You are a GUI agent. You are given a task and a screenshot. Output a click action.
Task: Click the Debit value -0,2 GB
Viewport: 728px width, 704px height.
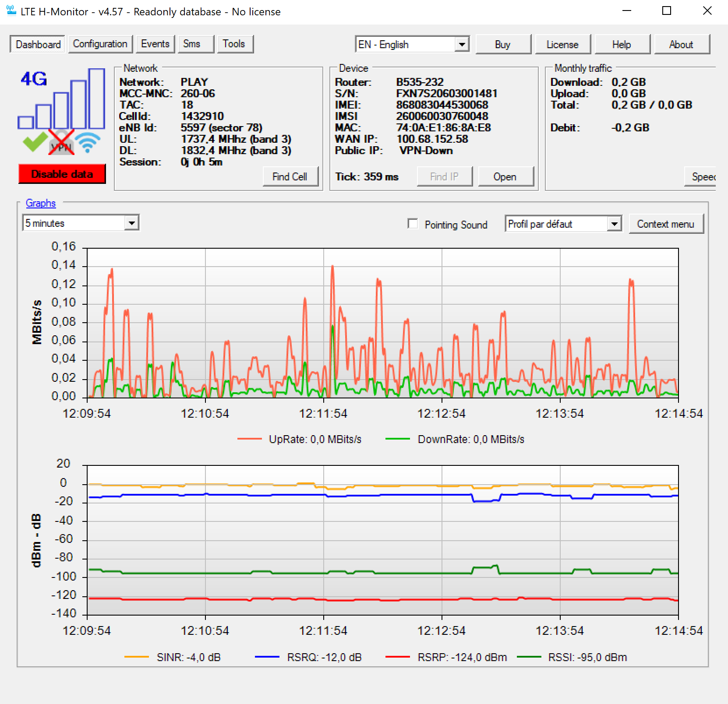[x=630, y=128]
